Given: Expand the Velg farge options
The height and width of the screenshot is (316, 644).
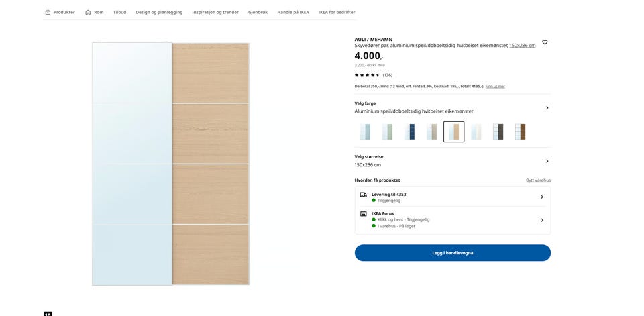Looking at the screenshot, I should click(x=547, y=107).
